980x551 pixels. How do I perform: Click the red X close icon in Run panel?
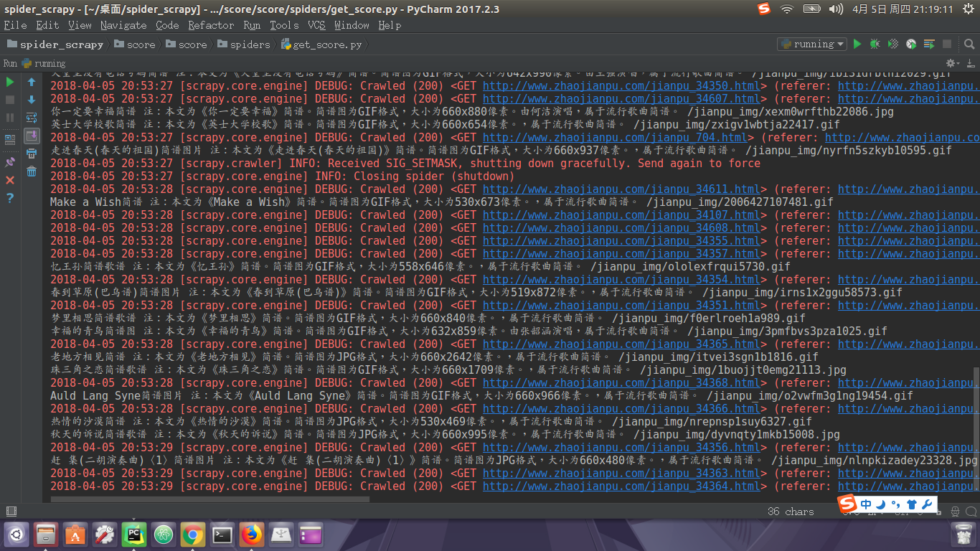10,180
